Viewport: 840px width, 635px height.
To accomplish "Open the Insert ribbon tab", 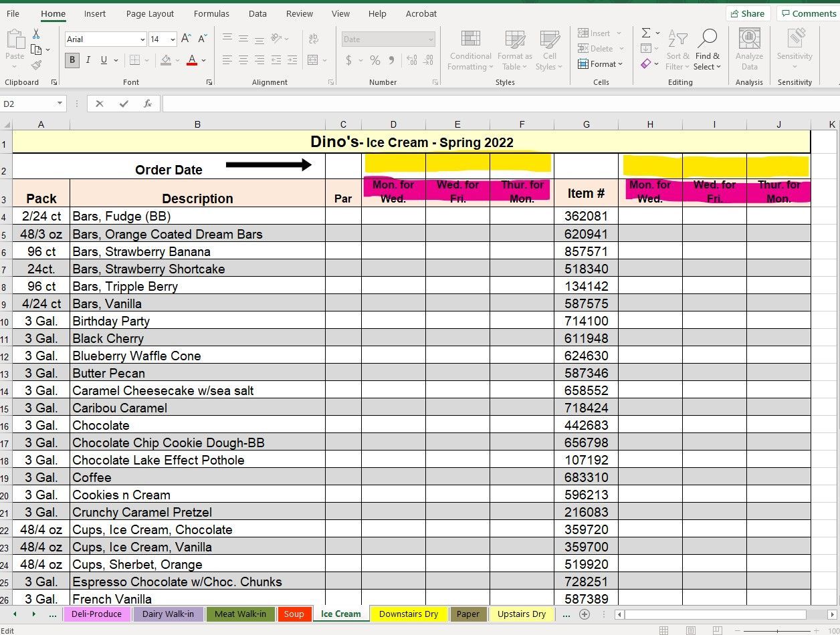I will pos(95,13).
